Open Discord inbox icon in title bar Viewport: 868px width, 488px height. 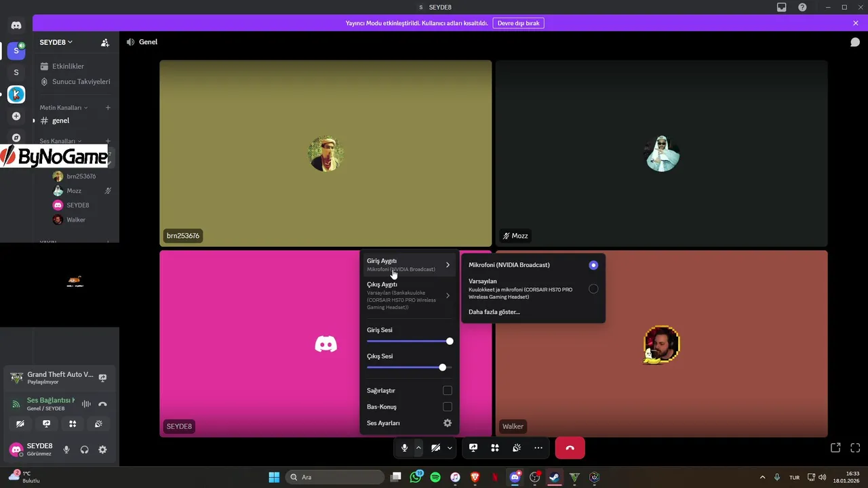781,7
